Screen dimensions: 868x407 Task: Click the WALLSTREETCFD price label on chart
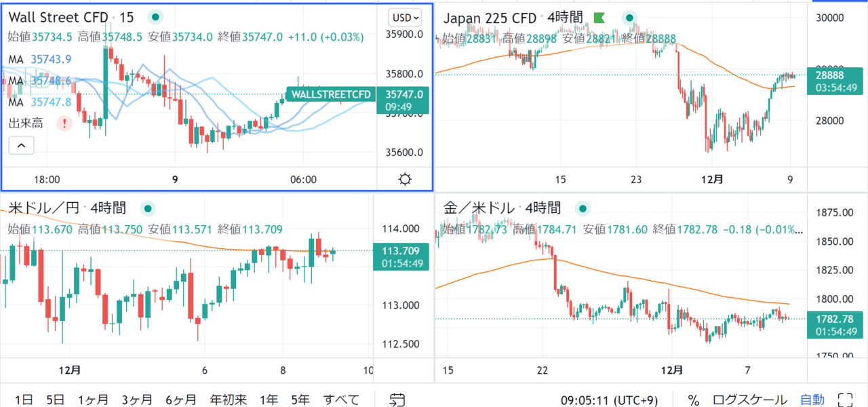pyautogui.click(x=331, y=95)
